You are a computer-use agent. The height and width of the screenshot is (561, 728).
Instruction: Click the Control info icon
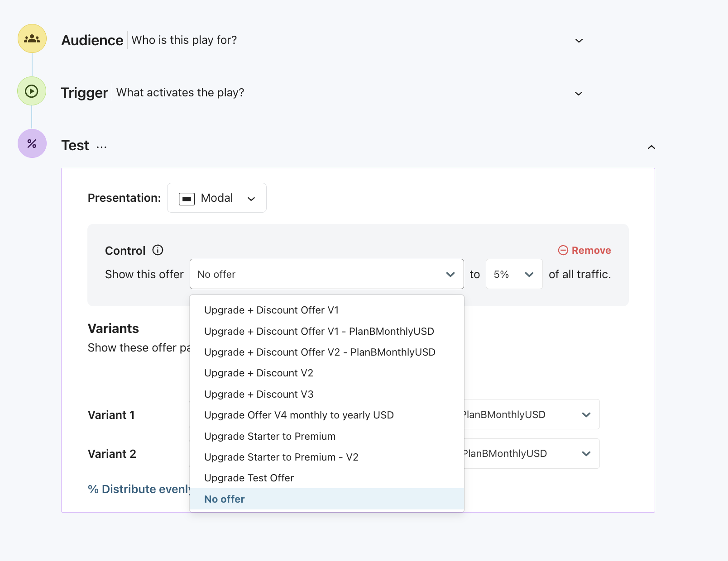tap(158, 250)
